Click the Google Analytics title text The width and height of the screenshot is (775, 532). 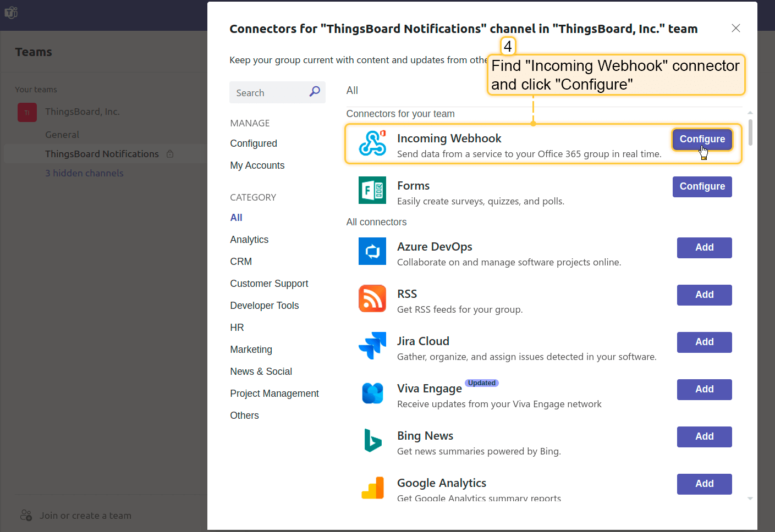[442, 483]
